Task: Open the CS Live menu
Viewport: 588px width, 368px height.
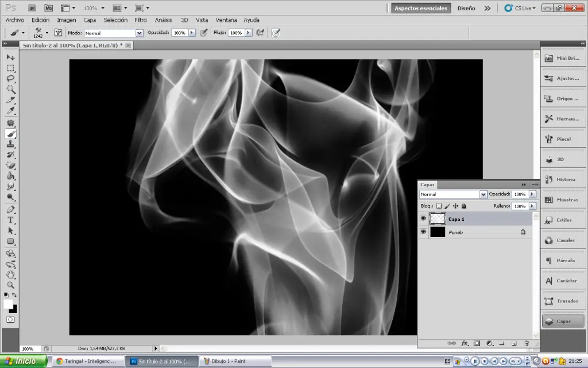Action: click(x=520, y=8)
